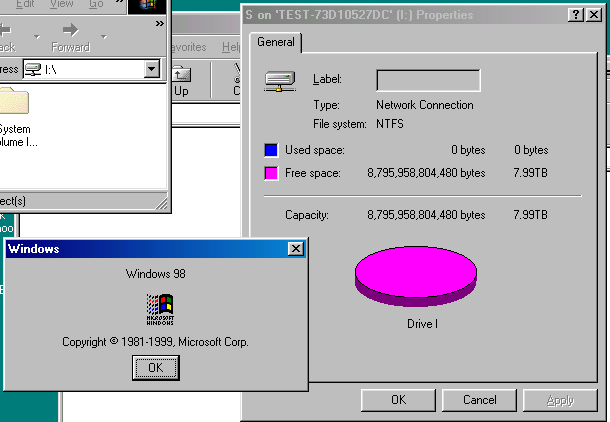This screenshot has width=610, height=422.
Task: Click the Up folder toolbar button
Action: tap(181, 81)
